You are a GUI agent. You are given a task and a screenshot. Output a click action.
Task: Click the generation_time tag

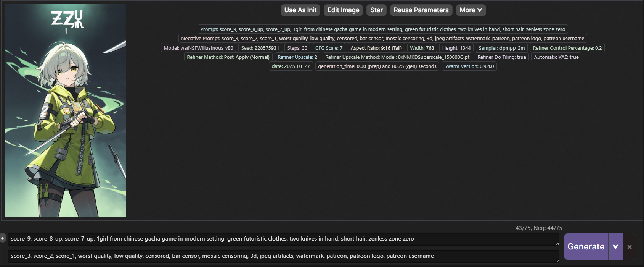coord(377,66)
